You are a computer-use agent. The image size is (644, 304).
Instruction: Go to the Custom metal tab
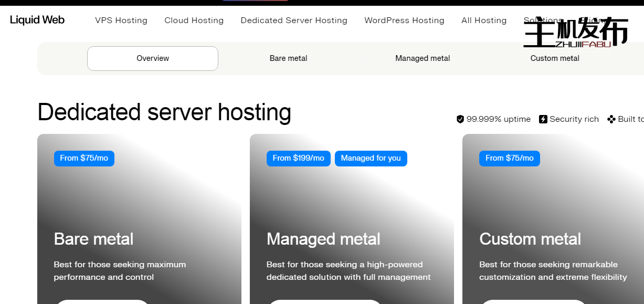pyautogui.click(x=555, y=58)
